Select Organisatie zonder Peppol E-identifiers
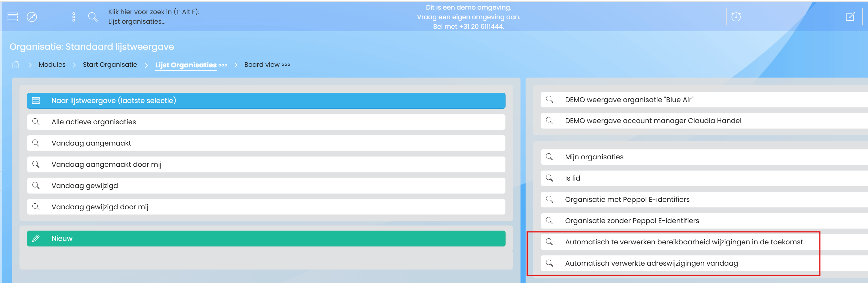The height and width of the screenshot is (283, 868). 704,221
